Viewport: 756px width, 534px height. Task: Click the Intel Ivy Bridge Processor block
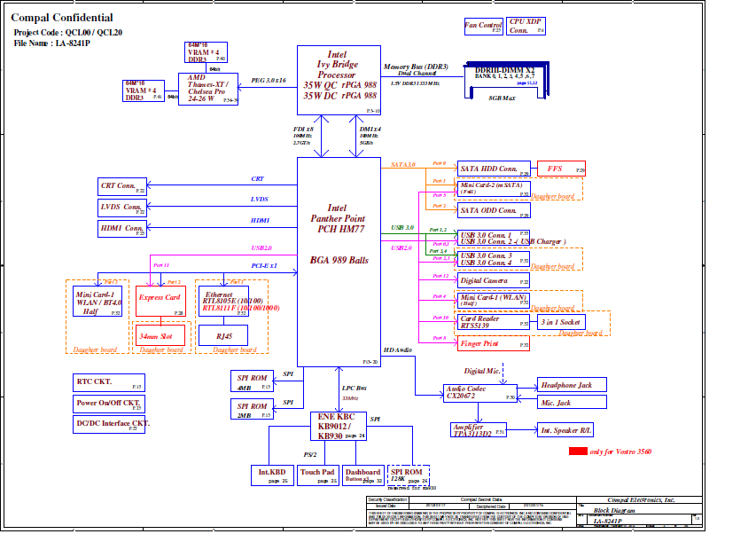[x=339, y=80]
